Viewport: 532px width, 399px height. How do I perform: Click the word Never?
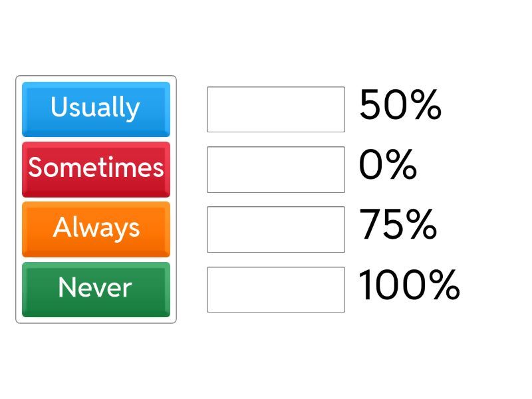95,287
